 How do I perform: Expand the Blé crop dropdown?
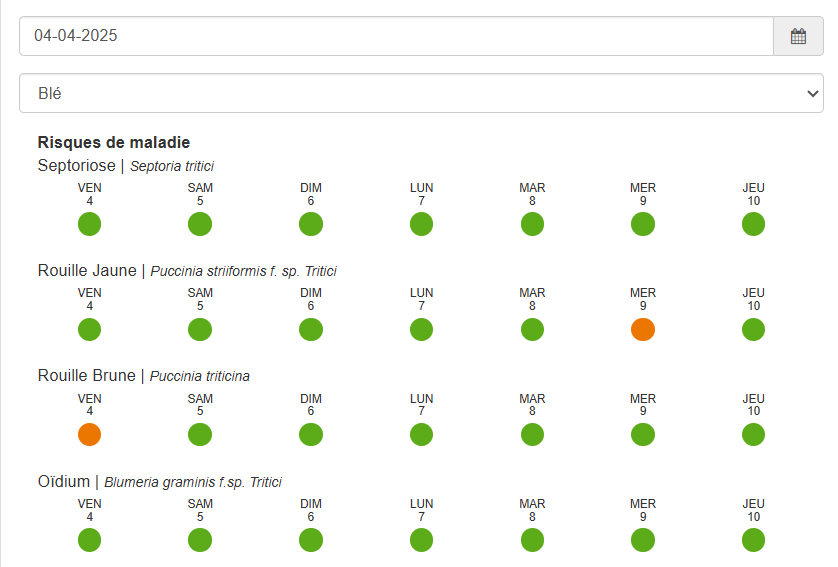(421, 93)
